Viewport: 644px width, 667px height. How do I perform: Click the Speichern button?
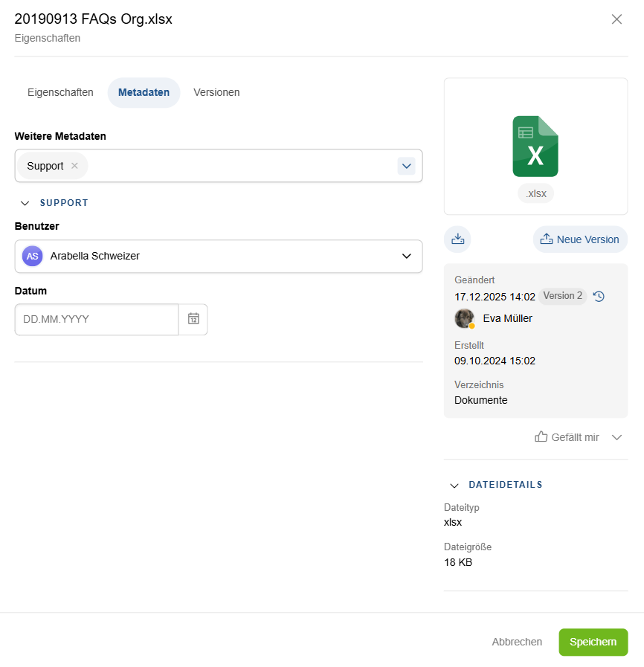pos(593,642)
